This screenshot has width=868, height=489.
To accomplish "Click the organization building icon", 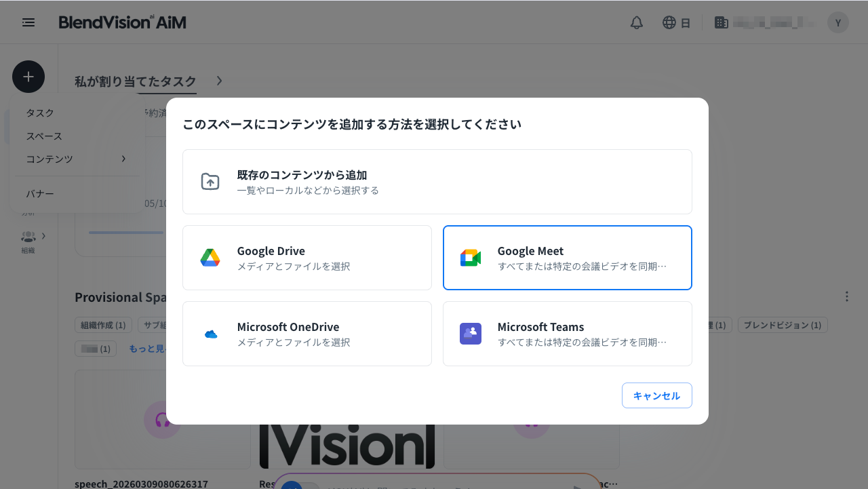I will click(x=722, y=22).
